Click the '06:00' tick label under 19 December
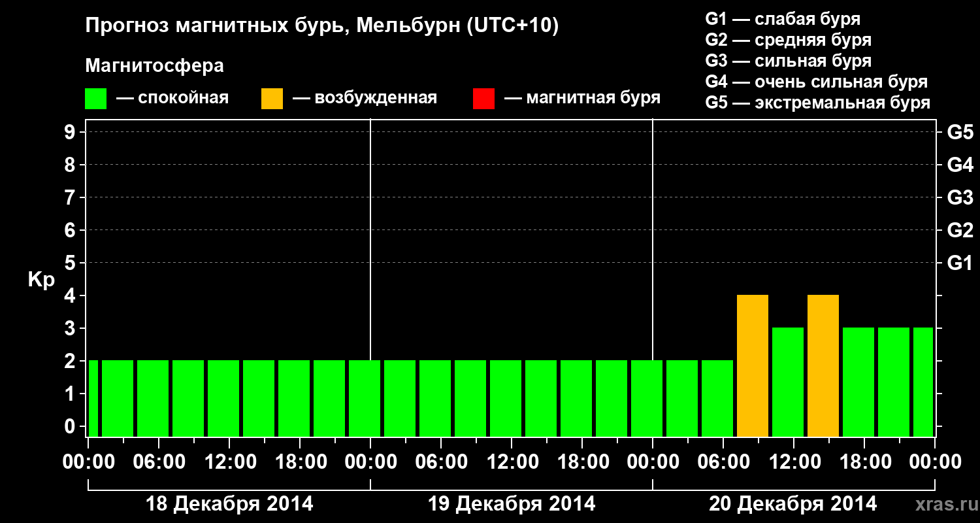 click(441, 462)
